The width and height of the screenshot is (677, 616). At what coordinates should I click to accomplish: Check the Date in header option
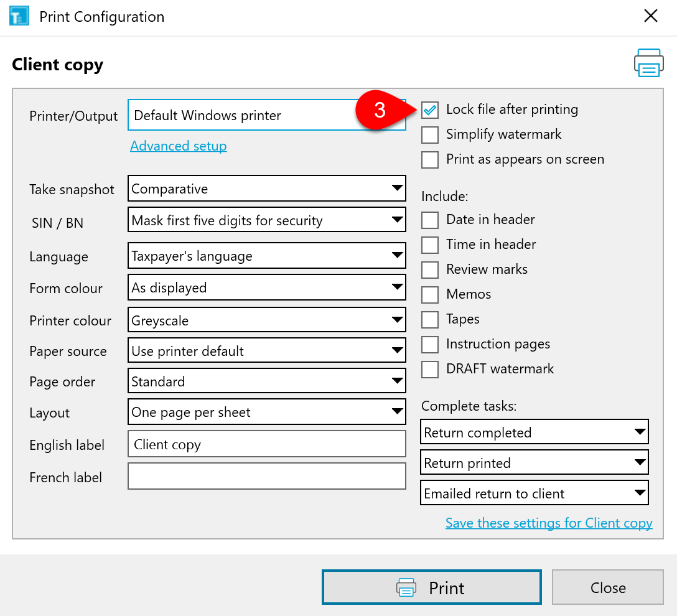tap(430, 220)
